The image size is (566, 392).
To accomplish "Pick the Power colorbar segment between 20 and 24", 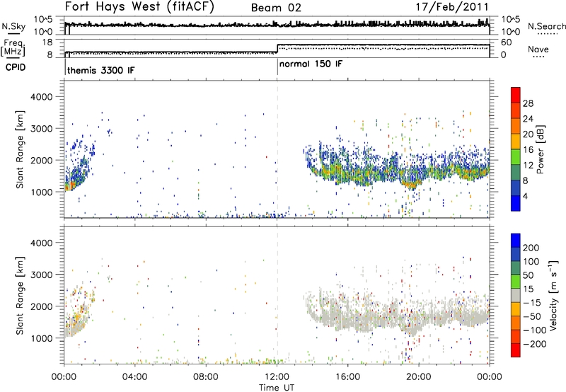I will pyautogui.click(x=516, y=127).
